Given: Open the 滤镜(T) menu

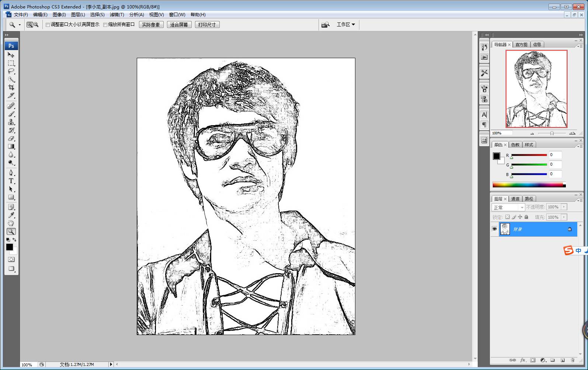Looking at the screenshot, I should 117,15.
